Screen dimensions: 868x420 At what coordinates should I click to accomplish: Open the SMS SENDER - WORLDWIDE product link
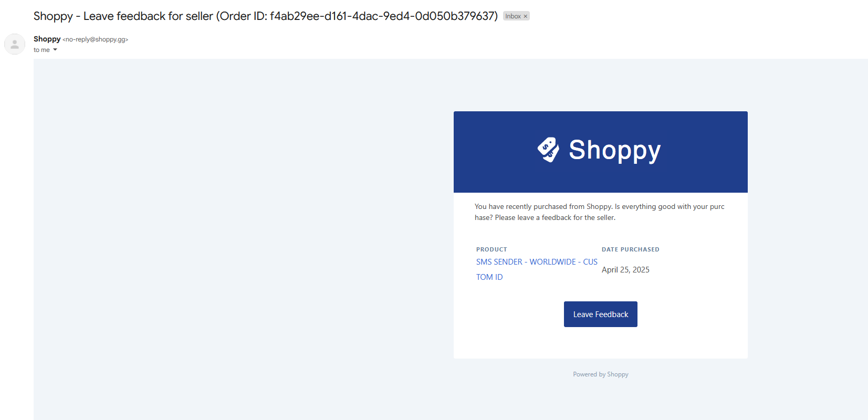tap(537, 269)
